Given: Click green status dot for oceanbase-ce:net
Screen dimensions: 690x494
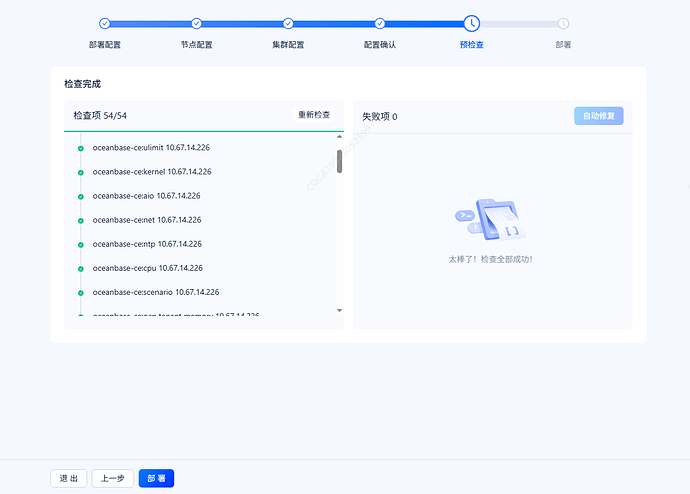Looking at the screenshot, I should coord(81,221).
